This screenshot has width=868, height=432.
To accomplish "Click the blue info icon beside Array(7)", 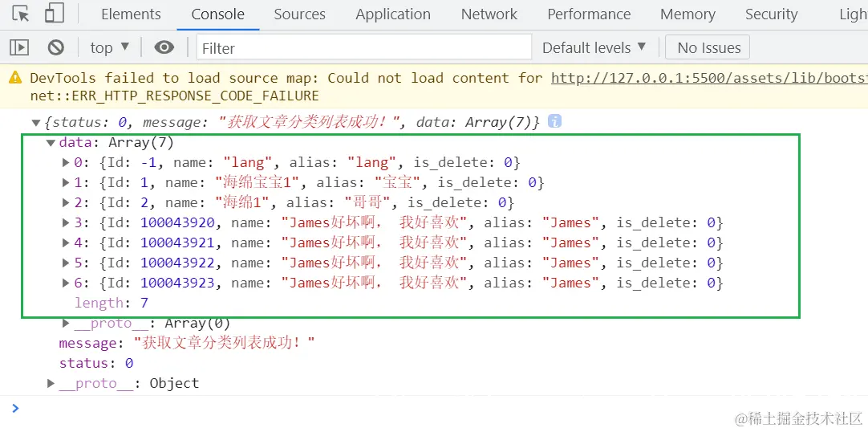I will (x=554, y=121).
